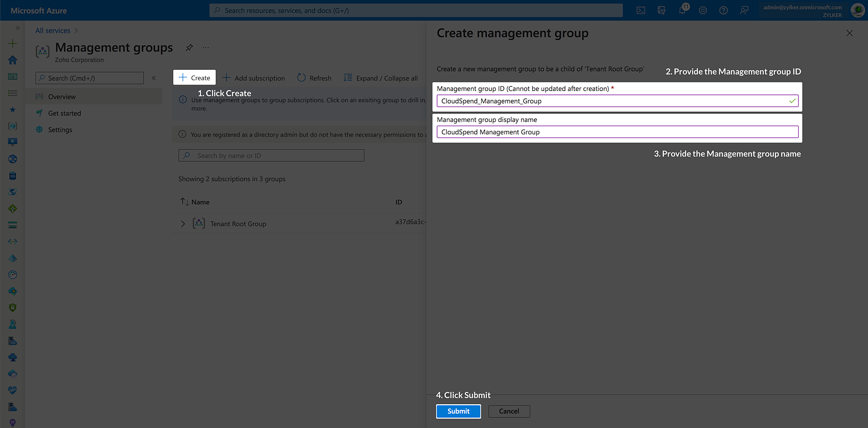Click the Submit button
868x428 pixels.
click(x=458, y=411)
